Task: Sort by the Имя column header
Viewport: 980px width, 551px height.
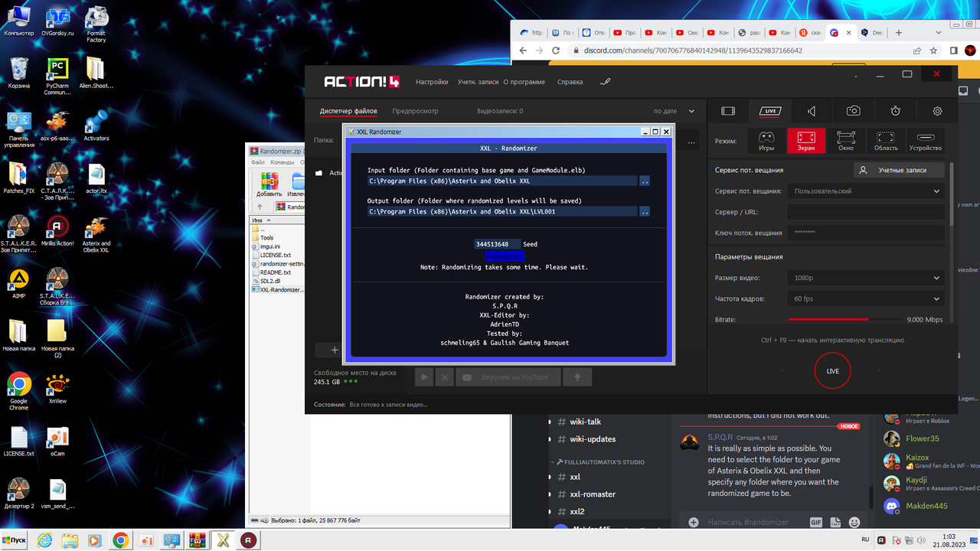Action: pos(278,220)
